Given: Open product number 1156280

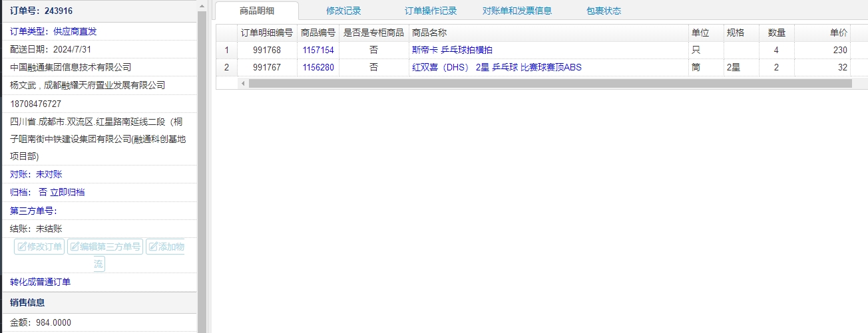Looking at the screenshot, I should [318, 67].
